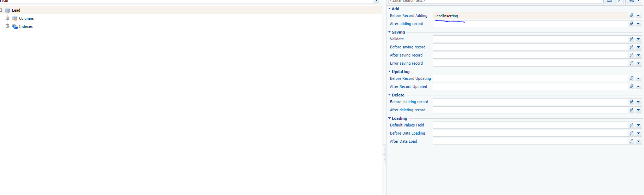Image resolution: width=644 pixels, height=195 pixels.
Task: Click the panel splitter collapse handle
Action: pos(384,154)
